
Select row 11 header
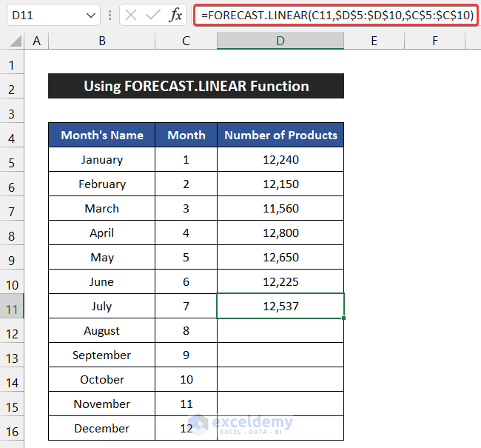click(12, 306)
